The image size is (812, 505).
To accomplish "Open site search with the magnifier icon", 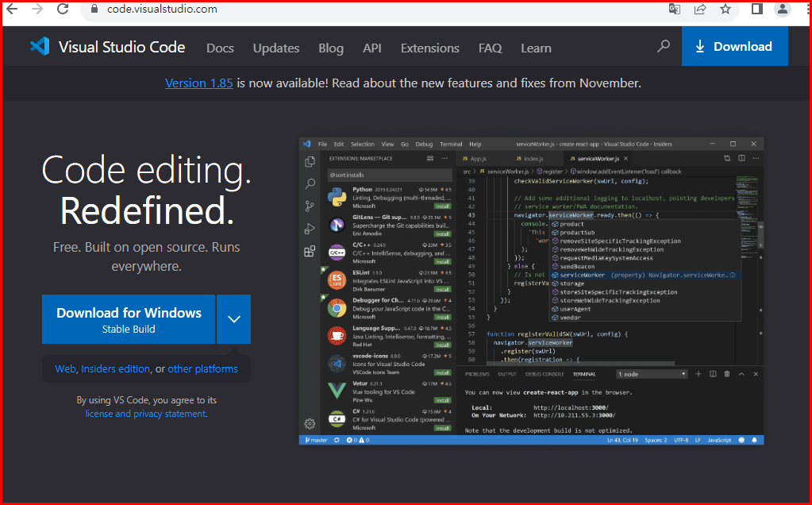I will point(664,47).
